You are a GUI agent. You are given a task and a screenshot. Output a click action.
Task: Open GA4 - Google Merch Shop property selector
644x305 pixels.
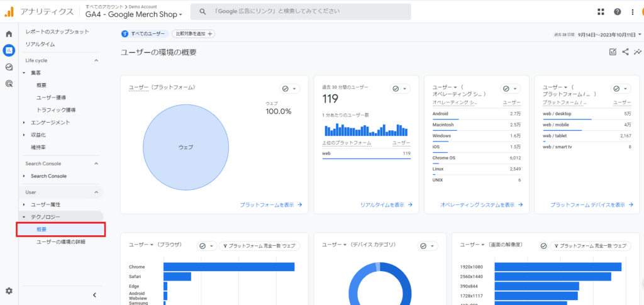[133, 14]
